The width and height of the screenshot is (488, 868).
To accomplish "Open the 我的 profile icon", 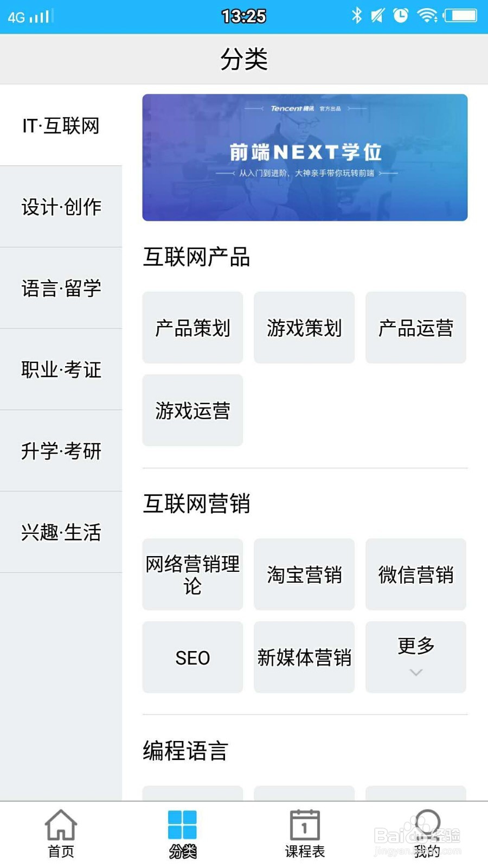I will pyautogui.click(x=427, y=825).
